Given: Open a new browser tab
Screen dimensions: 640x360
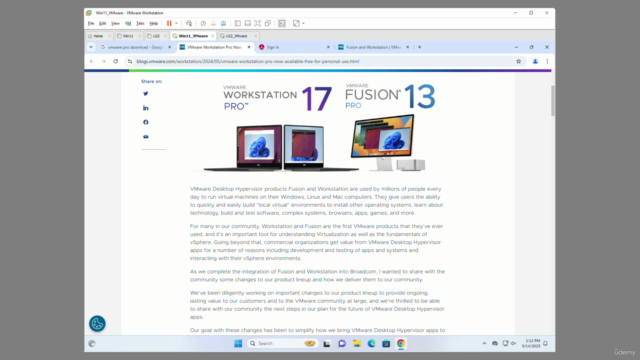Looking at the screenshot, I should coord(419,47).
